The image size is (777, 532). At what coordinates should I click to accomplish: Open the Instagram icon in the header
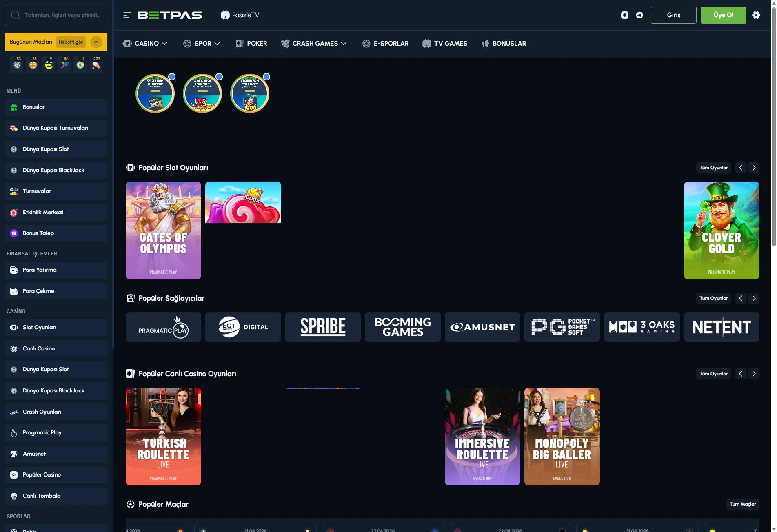pos(625,15)
